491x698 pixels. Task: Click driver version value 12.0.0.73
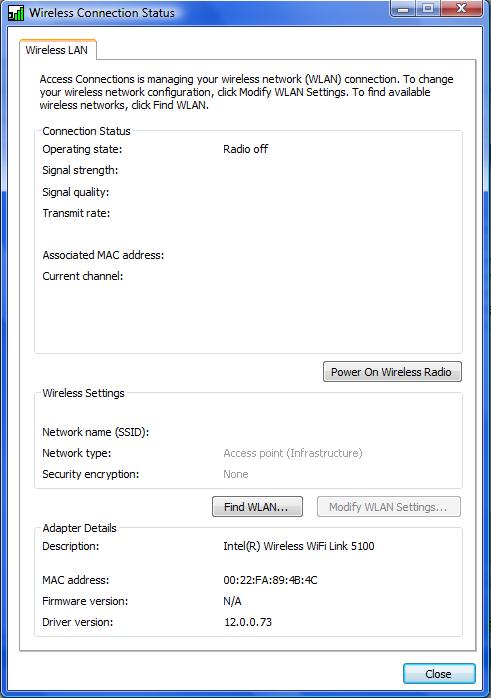tap(248, 622)
